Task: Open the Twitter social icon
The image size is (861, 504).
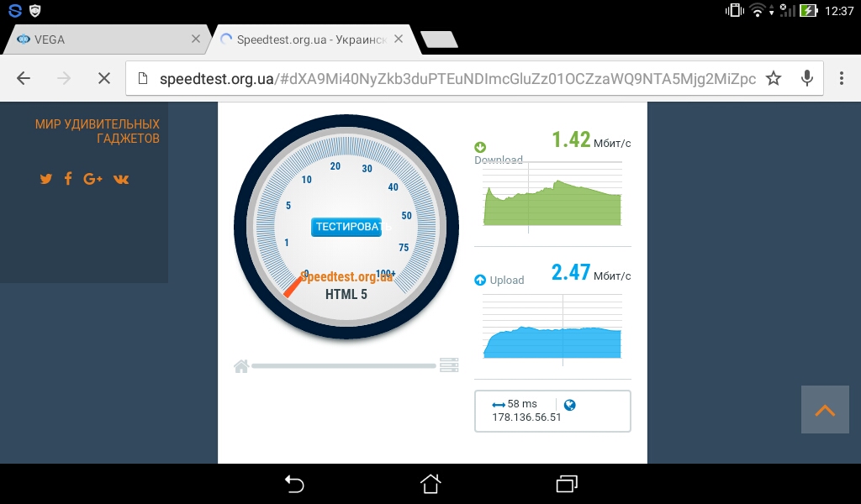Action: tap(46, 179)
